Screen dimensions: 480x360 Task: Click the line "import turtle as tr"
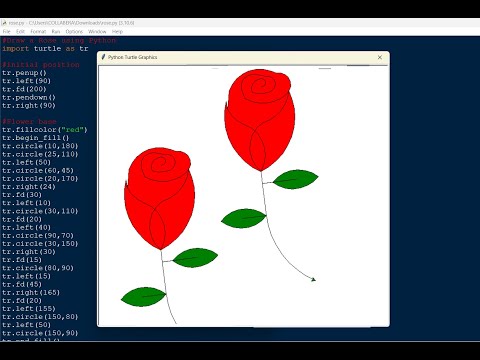coord(45,49)
